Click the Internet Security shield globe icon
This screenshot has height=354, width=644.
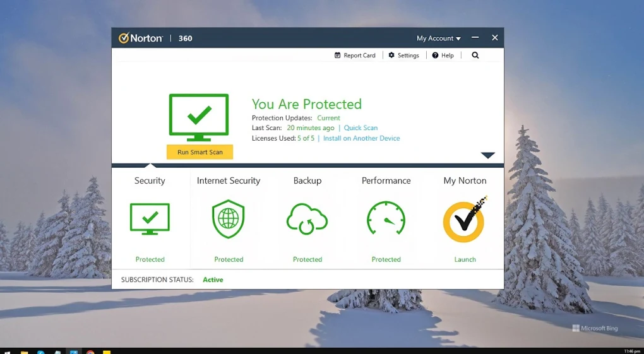point(229,219)
